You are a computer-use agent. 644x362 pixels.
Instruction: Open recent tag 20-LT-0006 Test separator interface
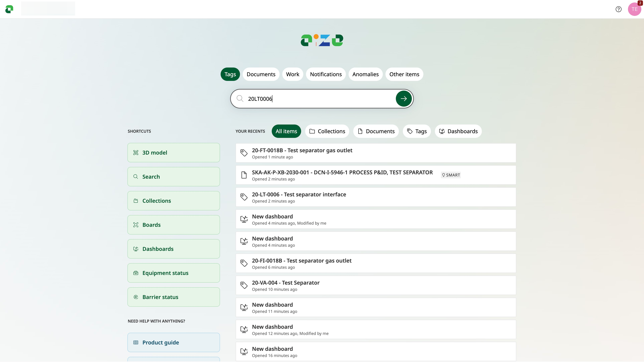tap(299, 195)
